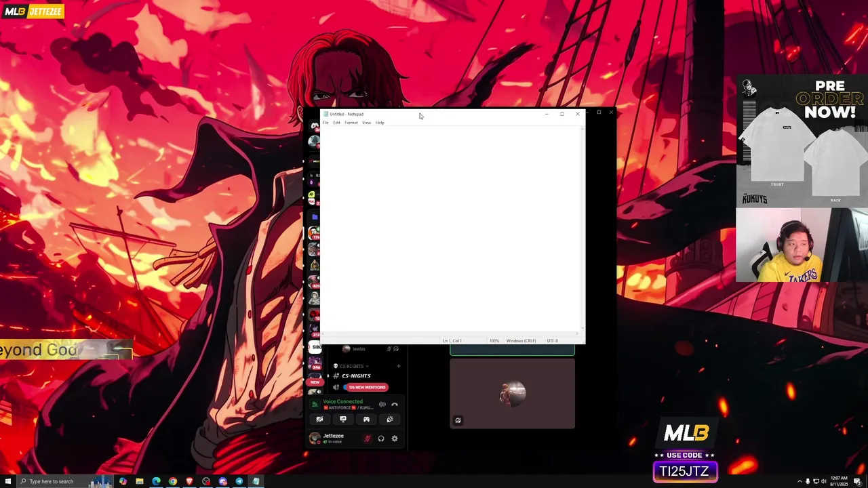Open the CS-NIGHTS text channel
The height and width of the screenshot is (488, 868).
coord(356,375)
